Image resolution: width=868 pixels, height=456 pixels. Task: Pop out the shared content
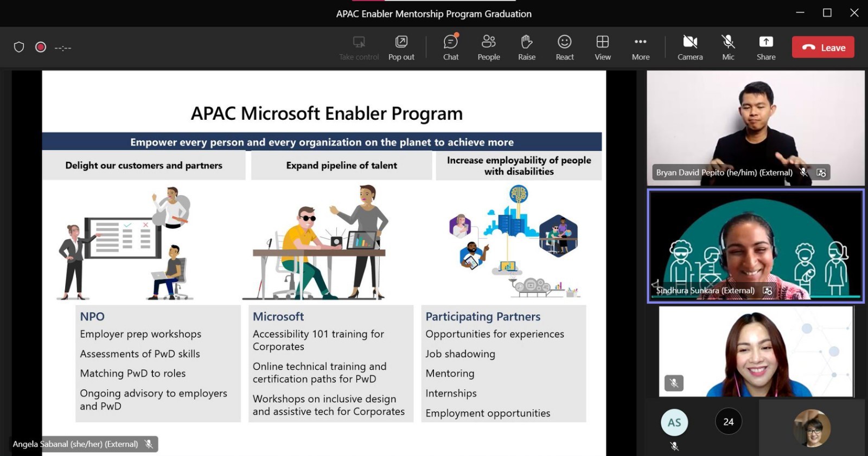[x=401, y=48]
